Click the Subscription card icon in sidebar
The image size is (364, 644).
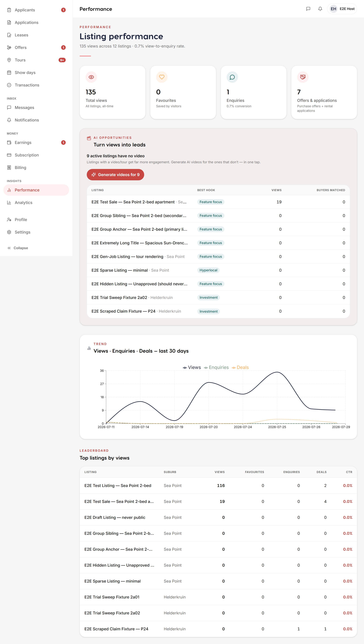pyautogui.click(x=9, y=155)
